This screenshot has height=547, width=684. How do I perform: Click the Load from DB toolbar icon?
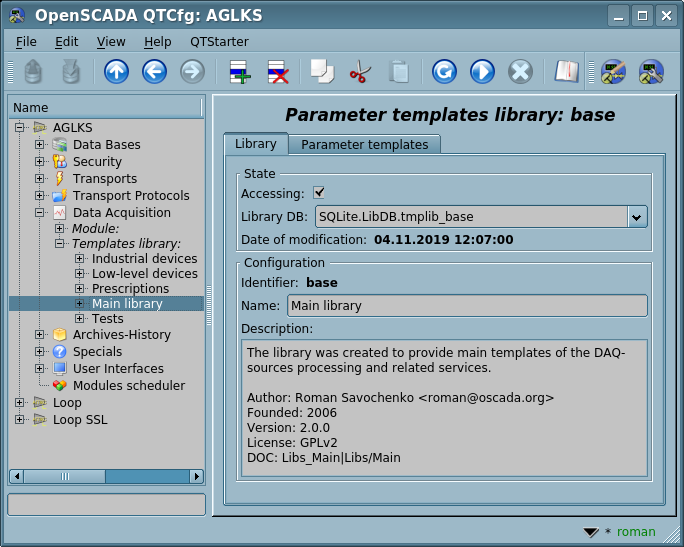pyautogui.click(x=33, y=72)
